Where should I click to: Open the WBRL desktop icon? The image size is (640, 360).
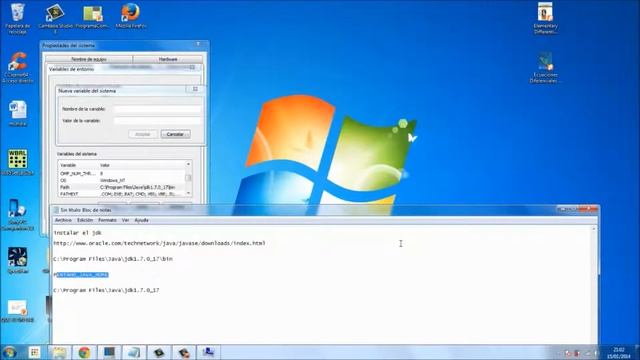coord(18,162)
